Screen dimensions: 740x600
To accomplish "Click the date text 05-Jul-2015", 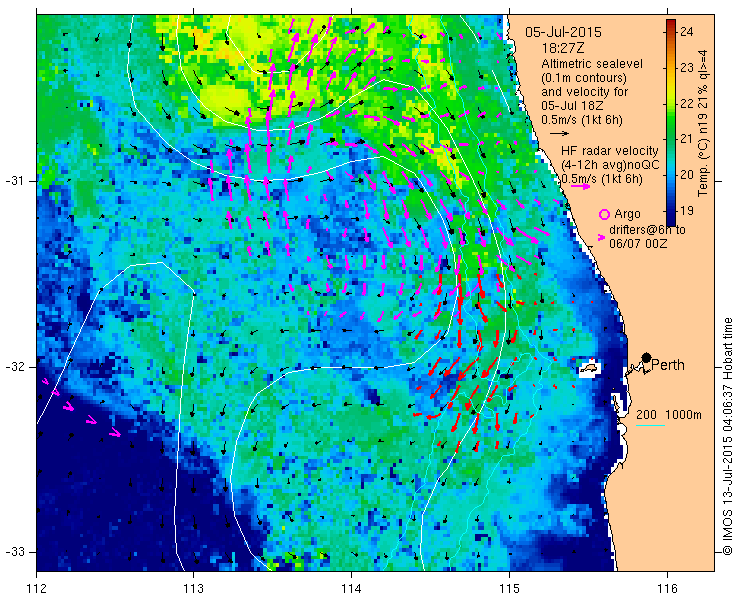I will coord(563,33).
